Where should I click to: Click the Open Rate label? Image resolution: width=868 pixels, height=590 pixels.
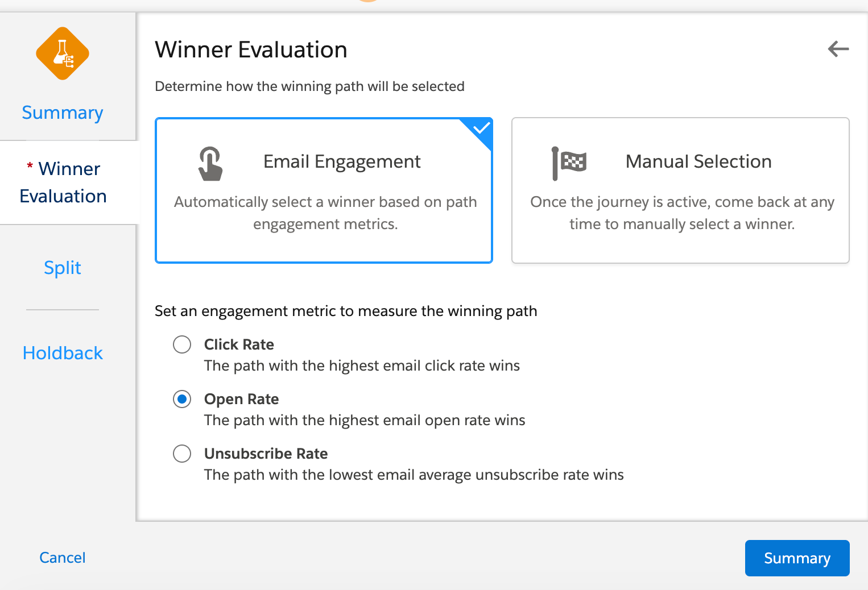click(x=241, y=399)
